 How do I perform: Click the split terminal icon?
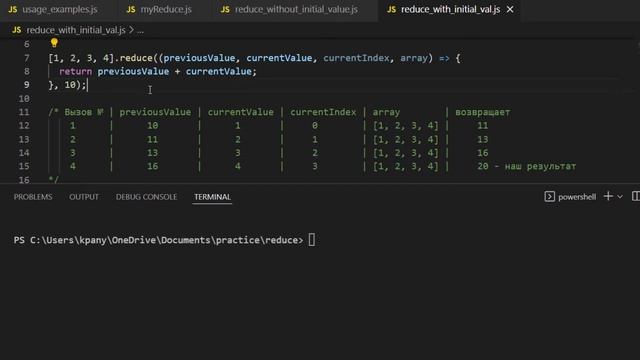636,196
